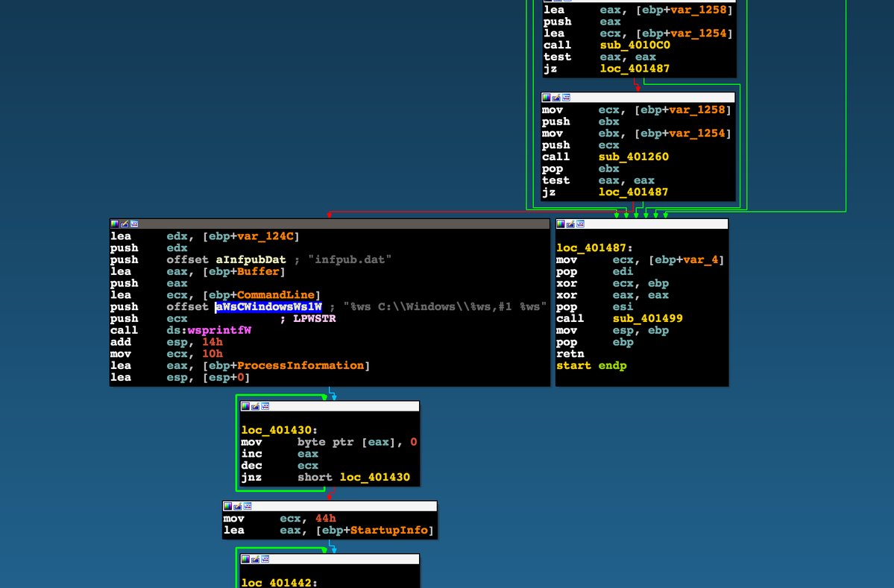The width and height of the screenshot is (894, 588).
Task: Click color icon on sub_401260 call node
Action: (547, 98)
